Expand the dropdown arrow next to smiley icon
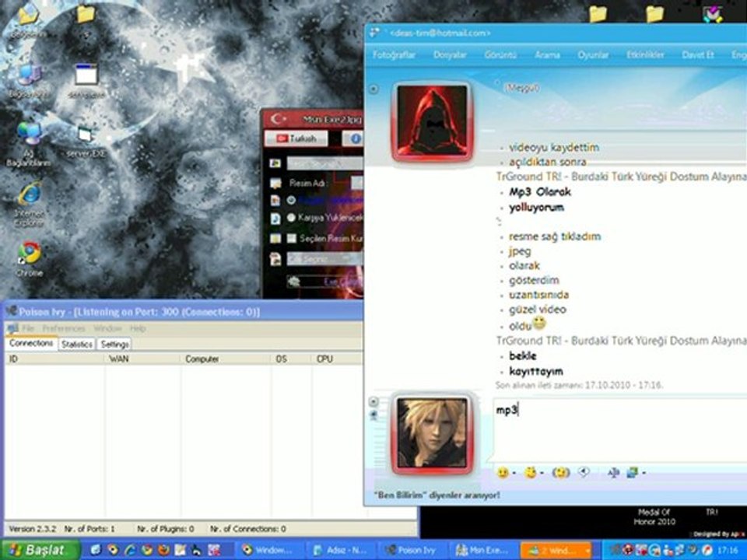Viewport: 747px width, 560px height. 514,473
